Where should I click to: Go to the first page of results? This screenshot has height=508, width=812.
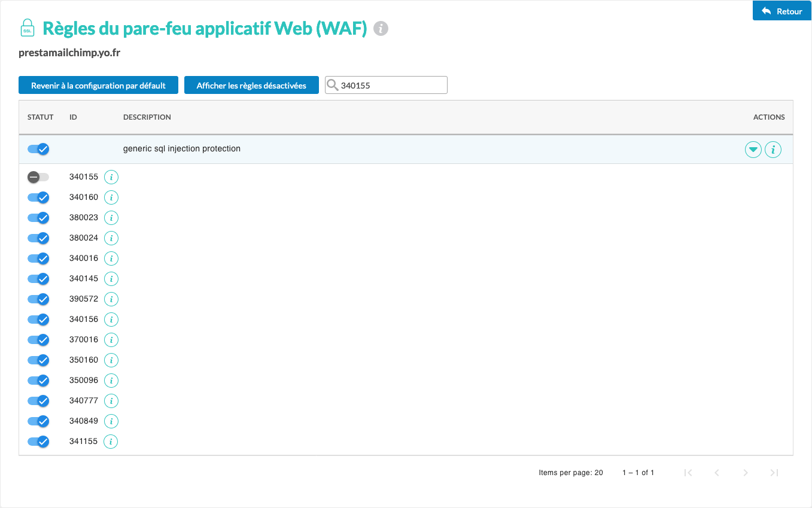(x=688, y=473)
